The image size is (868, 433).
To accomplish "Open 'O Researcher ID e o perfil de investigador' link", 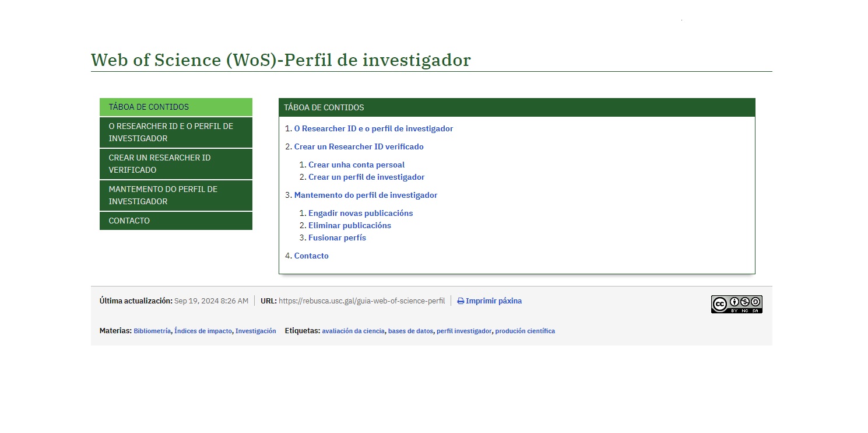I will click(x=373, y=129).
